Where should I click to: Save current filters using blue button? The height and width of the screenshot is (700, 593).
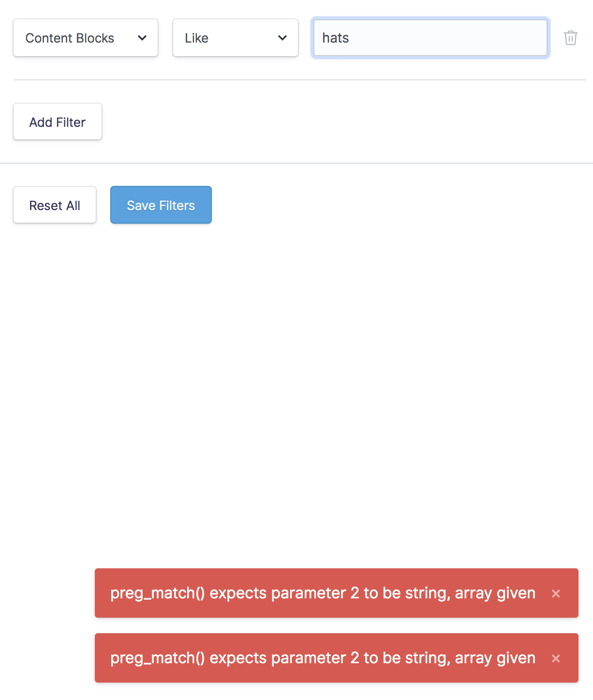pos(161,205)
